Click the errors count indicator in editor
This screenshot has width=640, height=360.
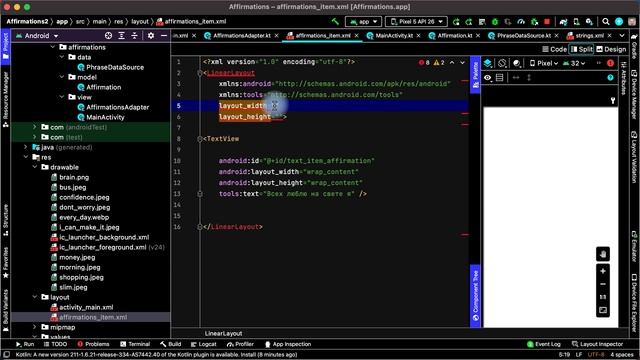[424, 62]
